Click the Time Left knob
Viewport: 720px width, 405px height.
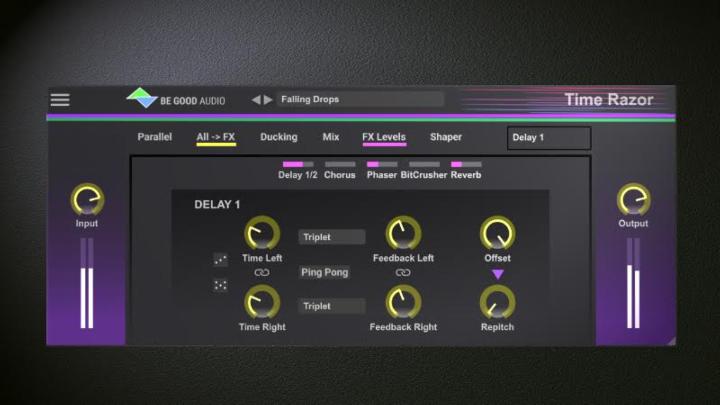pos(262,233)
